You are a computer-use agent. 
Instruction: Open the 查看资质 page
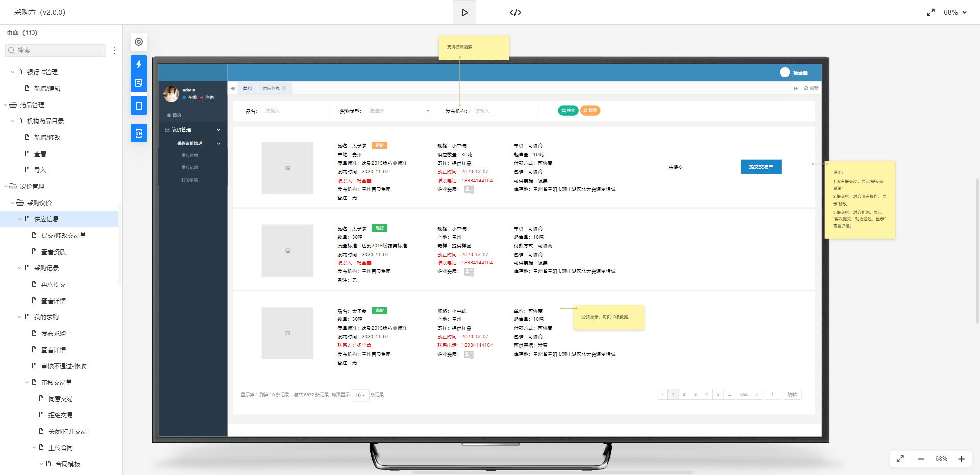click(x=54, y=252)
